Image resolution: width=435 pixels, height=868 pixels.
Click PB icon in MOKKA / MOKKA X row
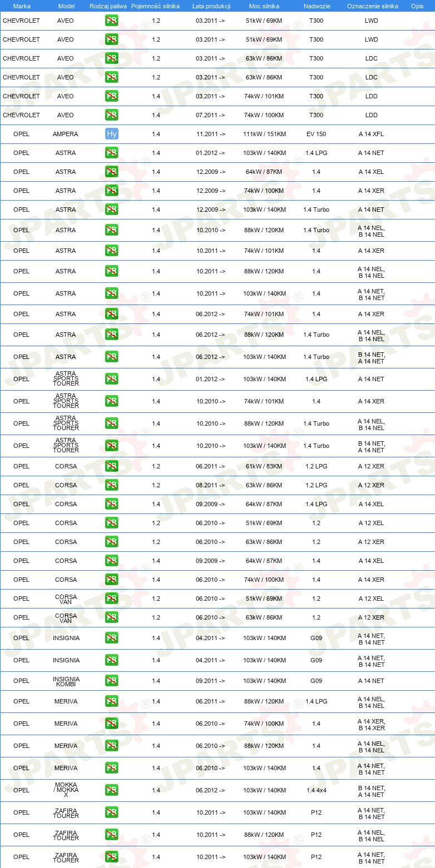(112, 790)
